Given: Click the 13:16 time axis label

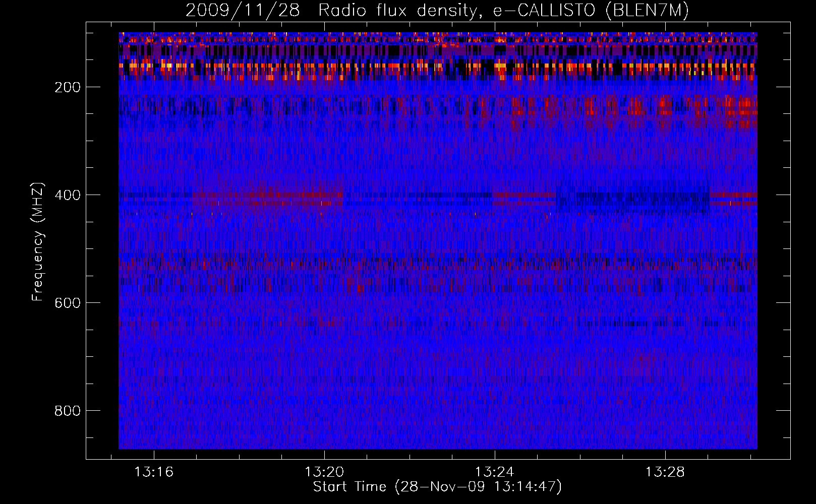Looking at the screenshot, I should pyautogui.click(x=154, y=472).
